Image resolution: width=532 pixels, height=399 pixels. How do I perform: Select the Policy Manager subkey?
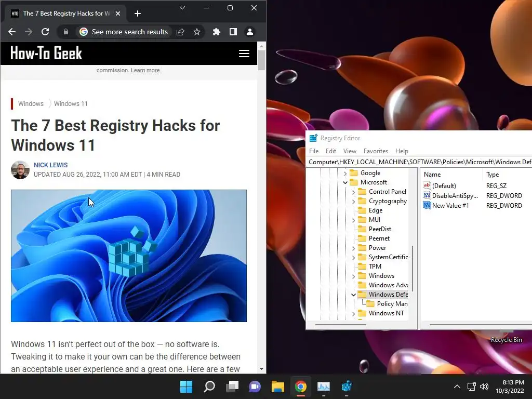tap(392, 303)
